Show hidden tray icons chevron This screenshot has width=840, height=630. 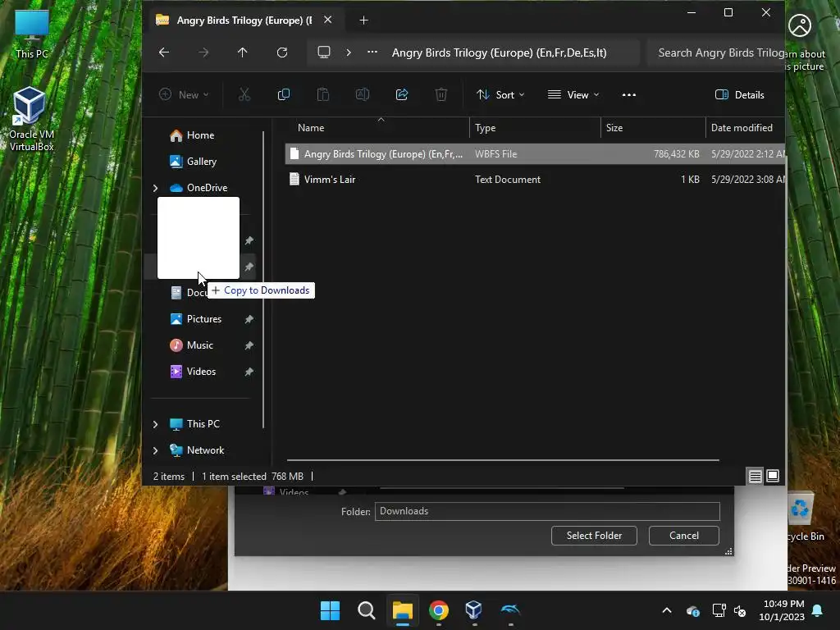pos(666,610)
